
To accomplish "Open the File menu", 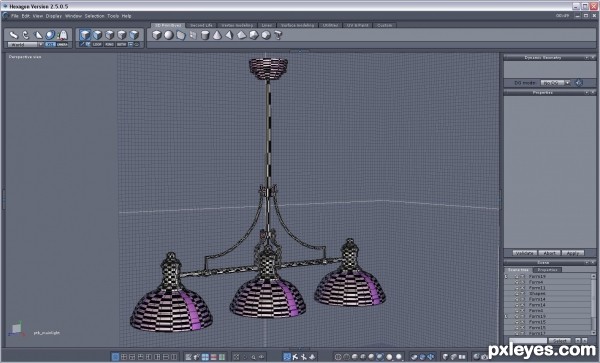I will click(x=15, y=16).
